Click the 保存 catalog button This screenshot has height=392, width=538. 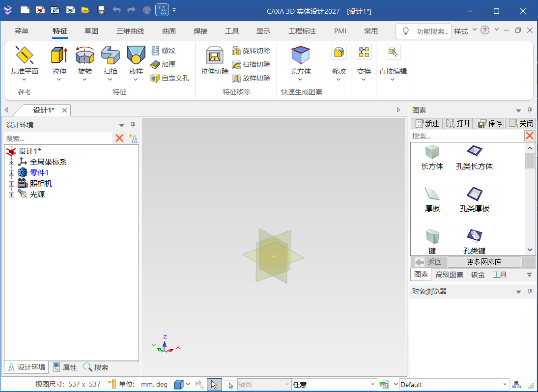point(489,123)
